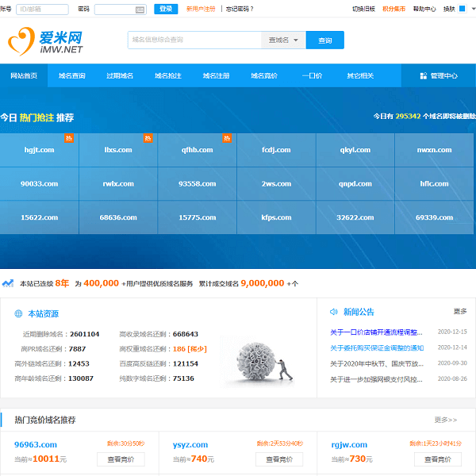
Task: Open 帮助中心 help center link
Action: (424, 9)
